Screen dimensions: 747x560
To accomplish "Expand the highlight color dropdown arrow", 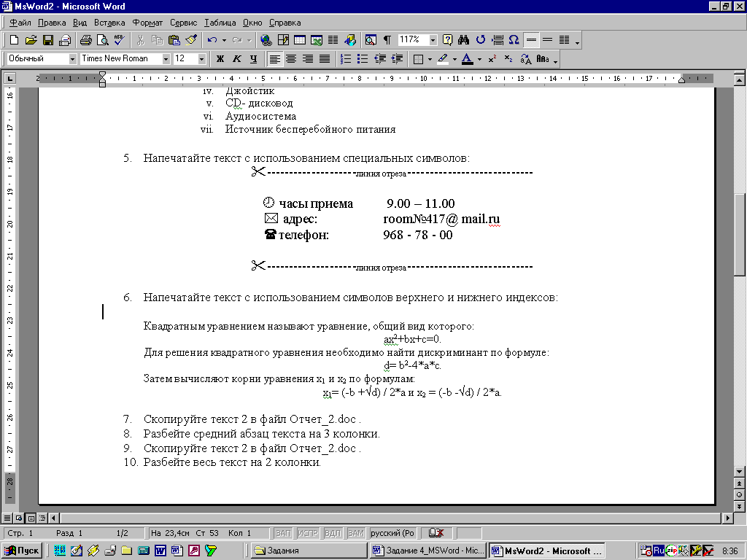I will [454, 59].
